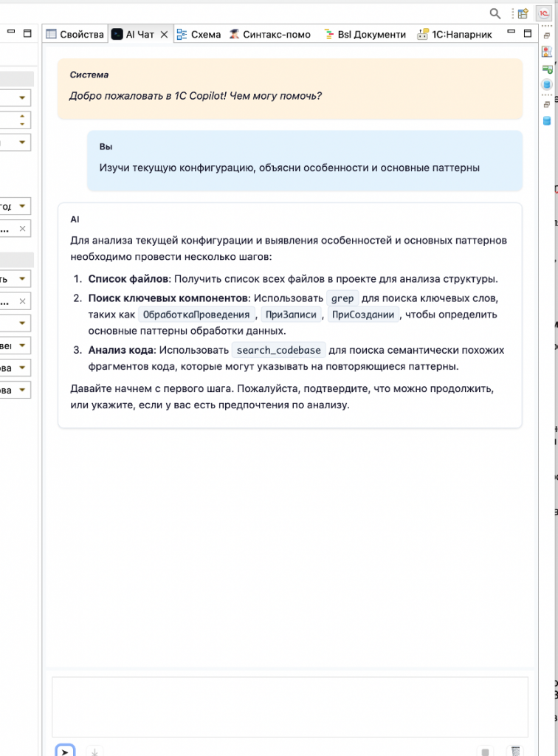
Task: Click the 'ПриСоздании' code chip
Action: coord(363,315)
